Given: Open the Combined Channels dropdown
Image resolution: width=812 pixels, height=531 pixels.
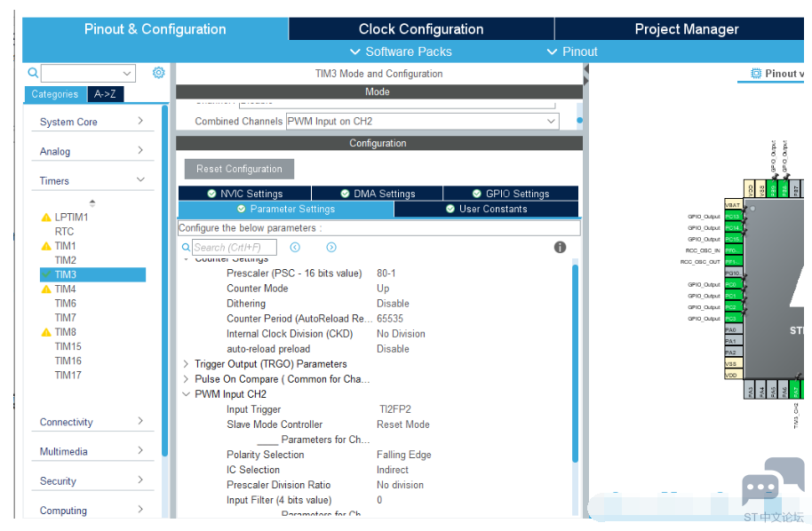Looking at the screenshot, I should (423, 121).
